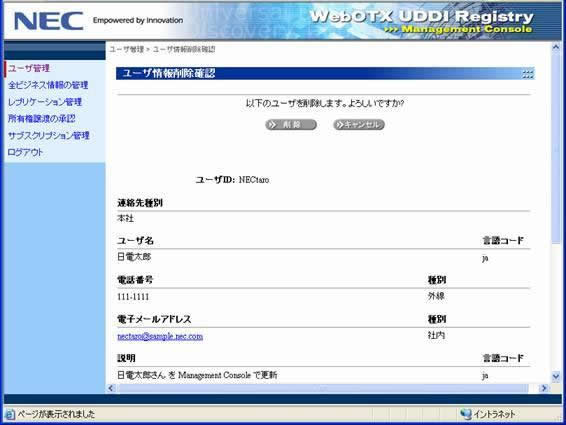
Task: Click the vertical scrollbar thumb
Action: (x=556, y=149)
